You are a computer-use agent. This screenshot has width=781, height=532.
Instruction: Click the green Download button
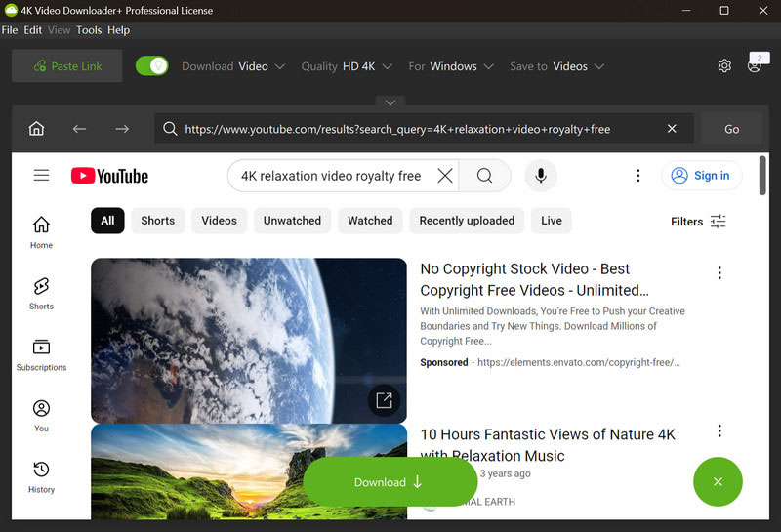(390, 481)
